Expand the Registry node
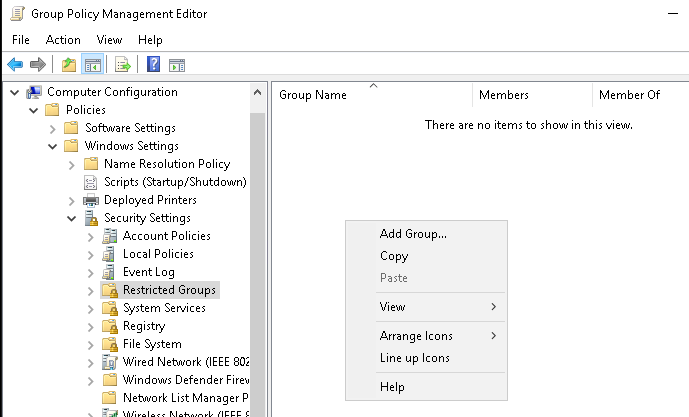The height and width of the screenshot is (417, 689). tap(91, 327)
